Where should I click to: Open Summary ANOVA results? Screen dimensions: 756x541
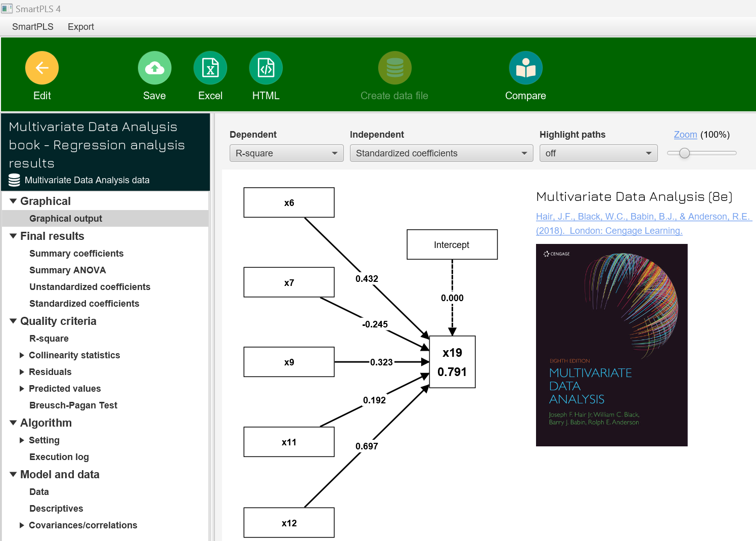coord(68,270)
